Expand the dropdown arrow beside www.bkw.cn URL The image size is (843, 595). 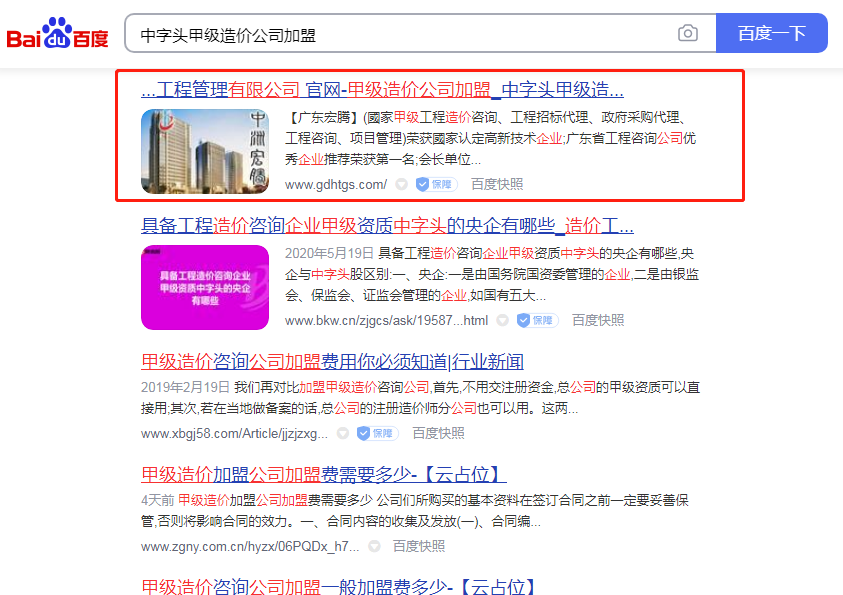[502, 321]
